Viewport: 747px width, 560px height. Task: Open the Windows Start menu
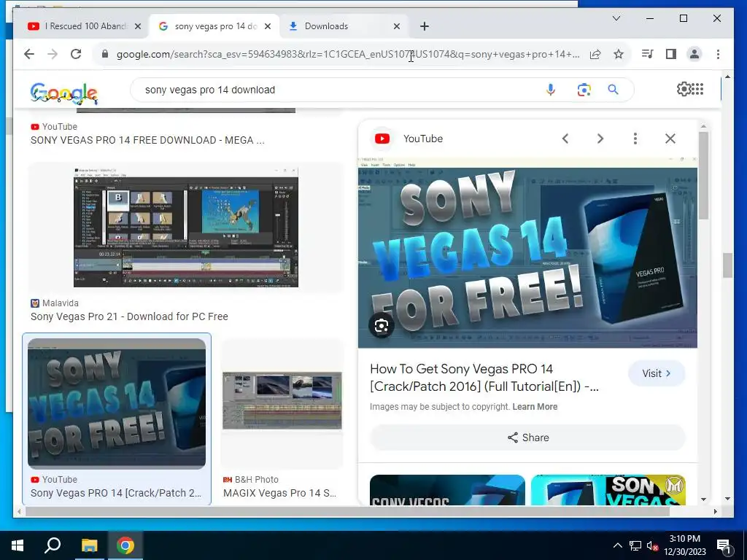(x=18, y=545)
